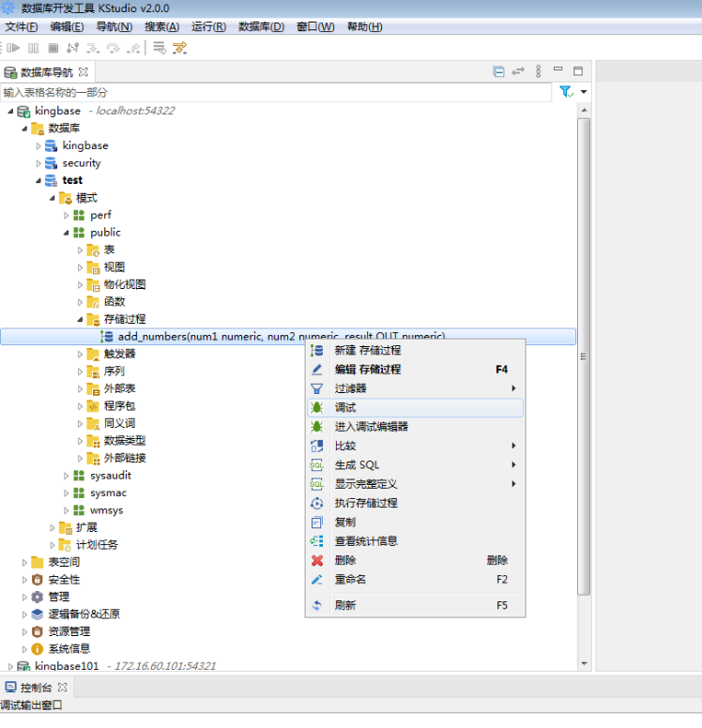
Task: Open the 窗口(W) menu
Action: pyautogui.click(x=315, y=26)
